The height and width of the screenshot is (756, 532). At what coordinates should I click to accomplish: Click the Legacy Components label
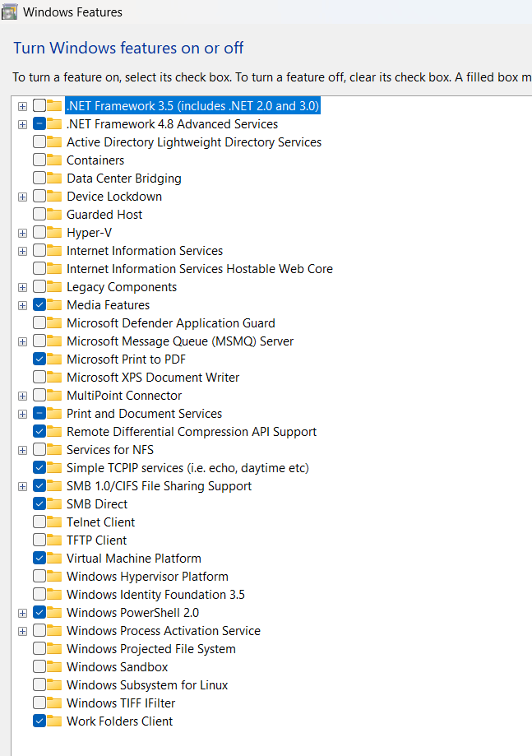pyautogui.click(x=122, y=287)
